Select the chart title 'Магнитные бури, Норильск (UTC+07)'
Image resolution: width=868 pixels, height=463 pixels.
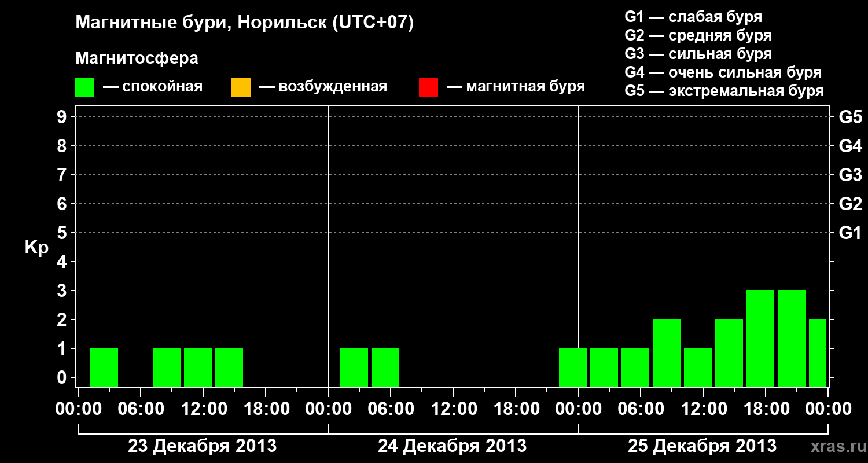[245, 24]
